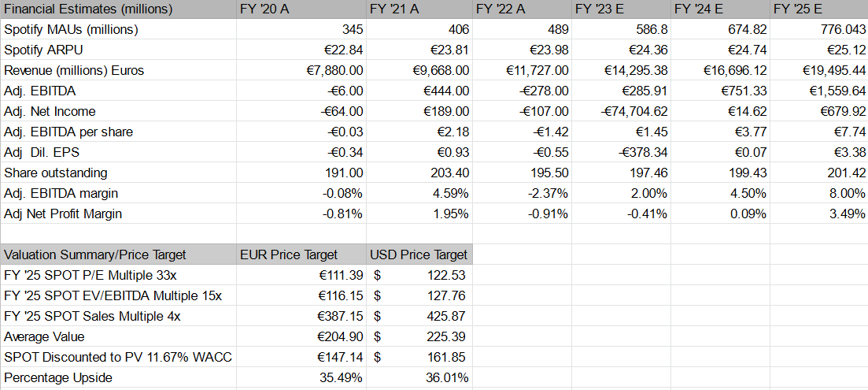Select the €387.15 Sales Multiple price target

click(301, 316)
